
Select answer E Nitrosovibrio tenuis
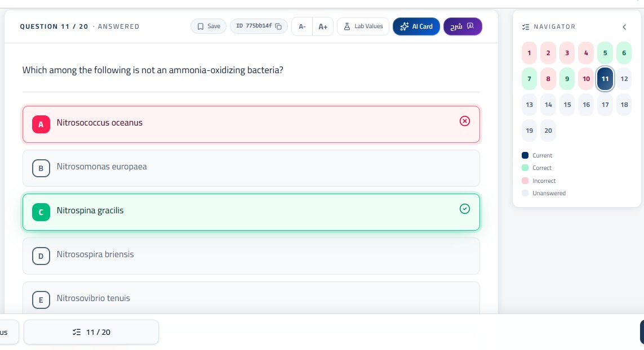coord(251,298)
